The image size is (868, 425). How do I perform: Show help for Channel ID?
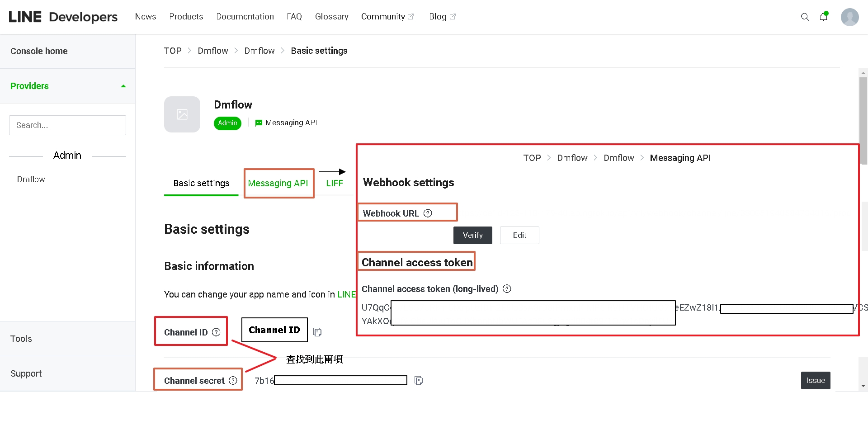(x=216, y=332)
